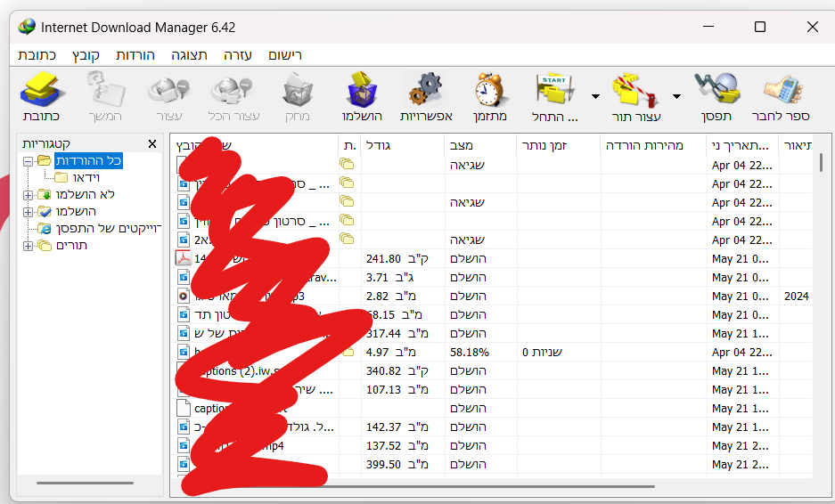Select כל ההורדות category

pyautogui.click(x=88, y=160)
